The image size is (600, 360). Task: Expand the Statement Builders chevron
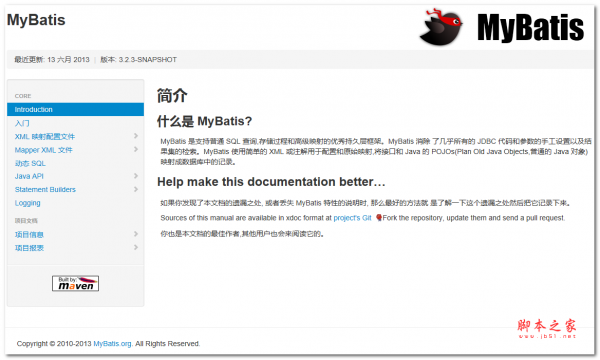(x=135, y=189)
